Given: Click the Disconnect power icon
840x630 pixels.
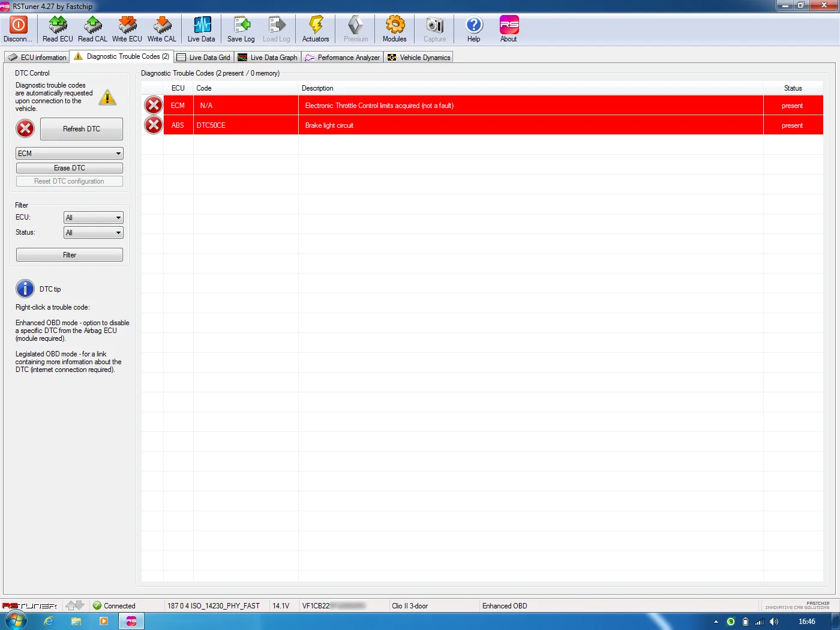Looking at the screenshot, I should [19, 25].
